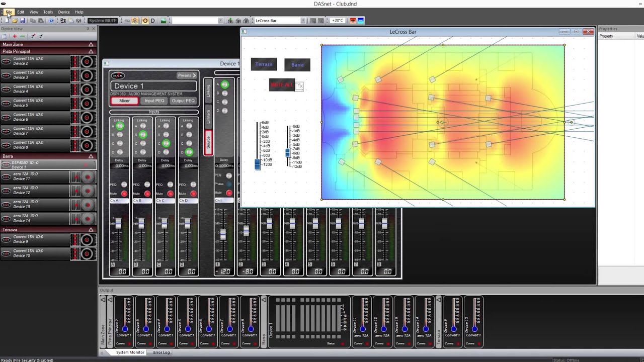Collapse the Terraza group in Device View
644x362 pixels.
[91, 230]
